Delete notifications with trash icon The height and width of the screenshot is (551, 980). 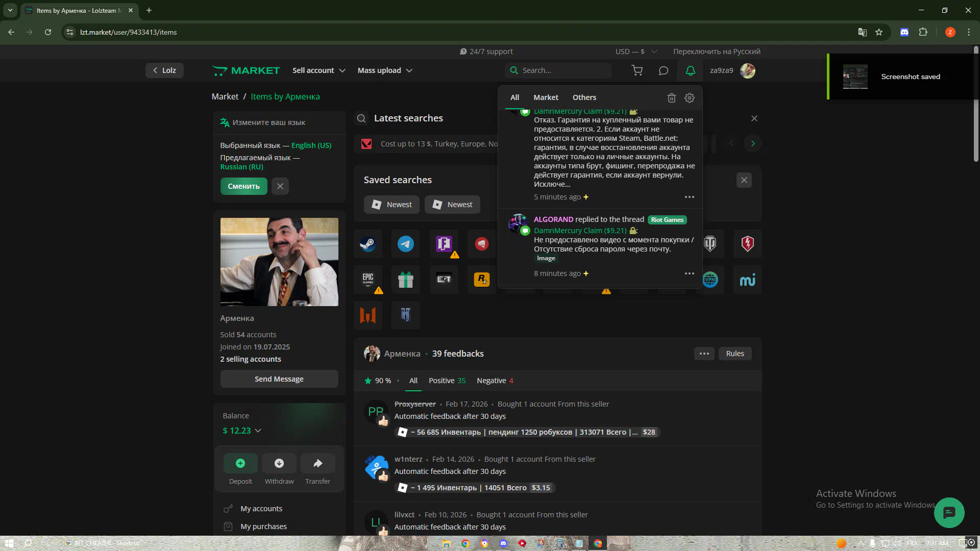click(x=672, y=97)
